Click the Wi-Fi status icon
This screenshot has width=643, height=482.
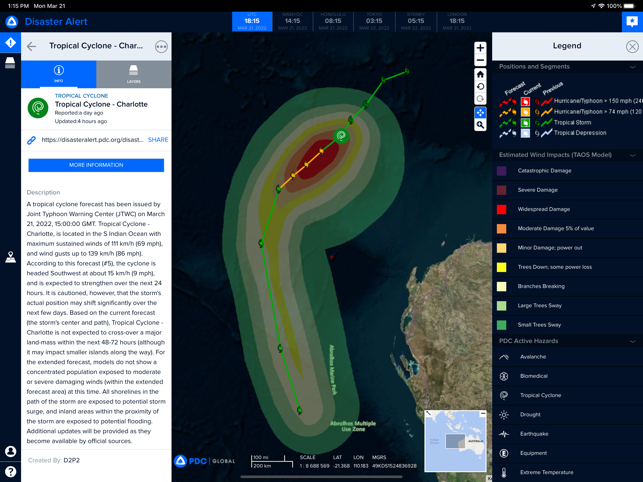click(x=602, y=6)
